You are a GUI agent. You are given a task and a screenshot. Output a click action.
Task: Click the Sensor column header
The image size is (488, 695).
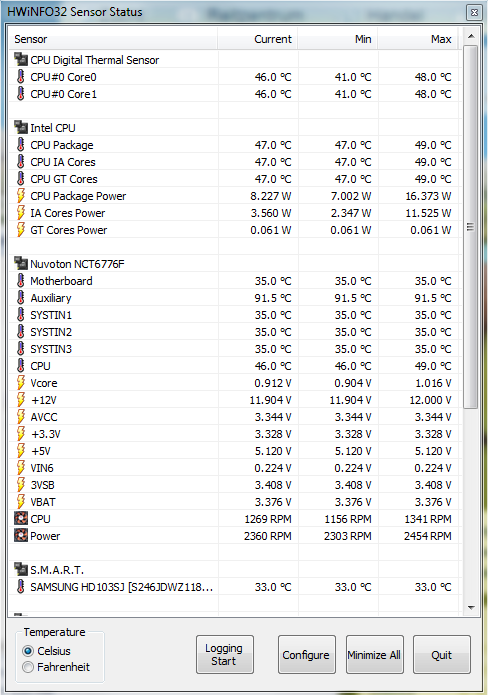[113, 39]
